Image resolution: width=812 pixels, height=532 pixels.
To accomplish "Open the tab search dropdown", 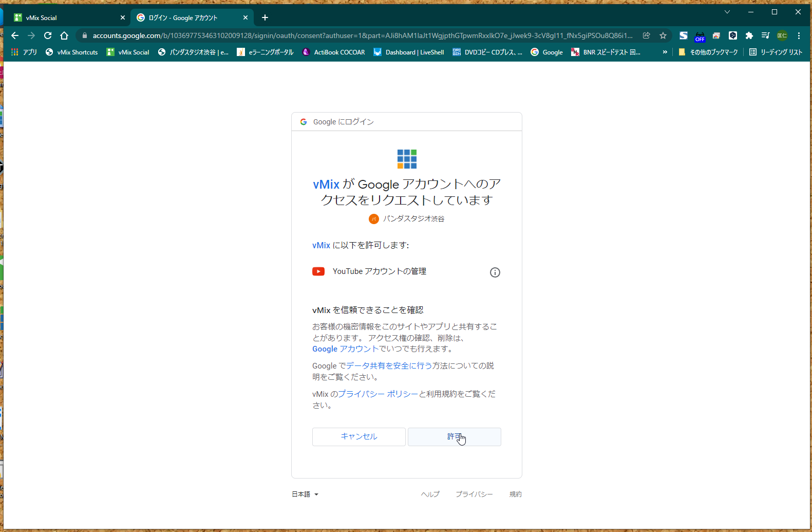I will click(727, 12).
